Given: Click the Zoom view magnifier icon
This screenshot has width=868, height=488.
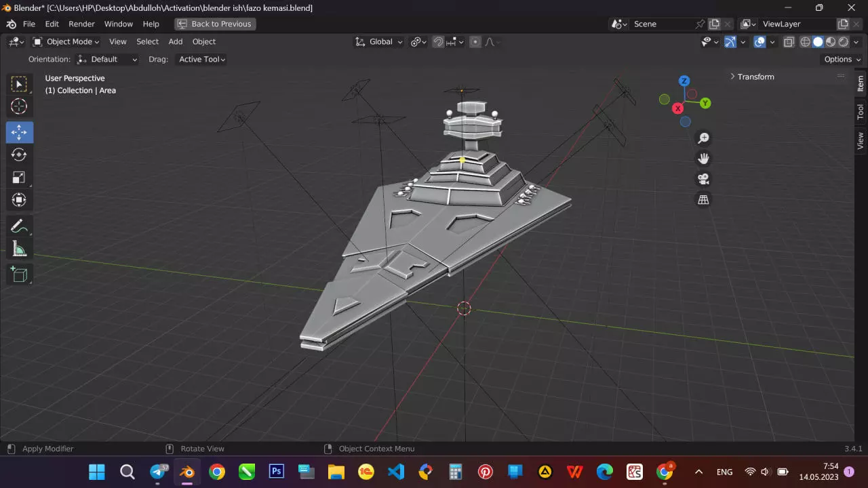Looking at the screenshot, I should [x=703, y=138].
